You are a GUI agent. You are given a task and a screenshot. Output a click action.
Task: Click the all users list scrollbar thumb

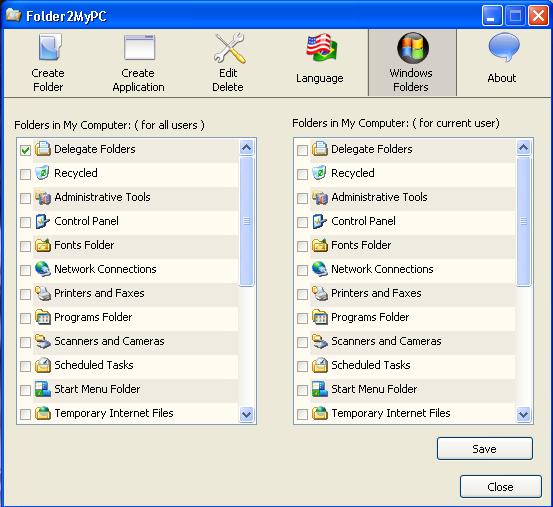pyautogui.click(x=247, y=221)
